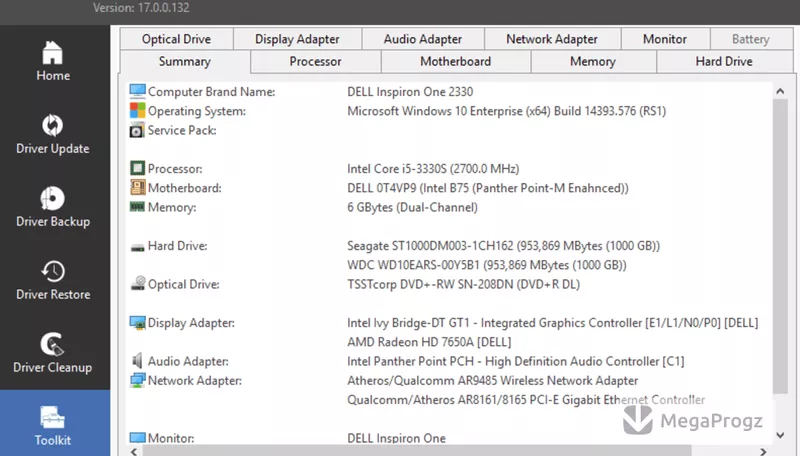Viewport: 800px width, 456px height.
Task: Select the Intel Panther Point PCH audio entry
Action: pyautogui.click(x=516, y=362)
